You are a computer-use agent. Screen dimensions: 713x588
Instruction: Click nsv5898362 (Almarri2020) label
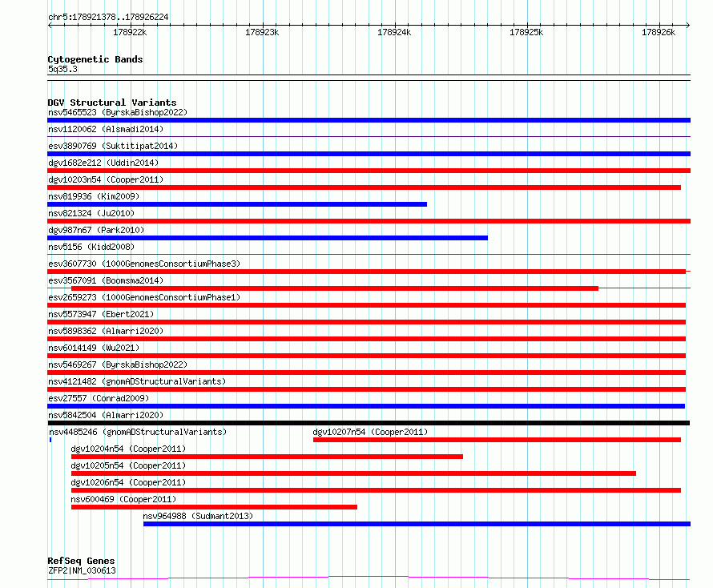[x=106, y=331]
